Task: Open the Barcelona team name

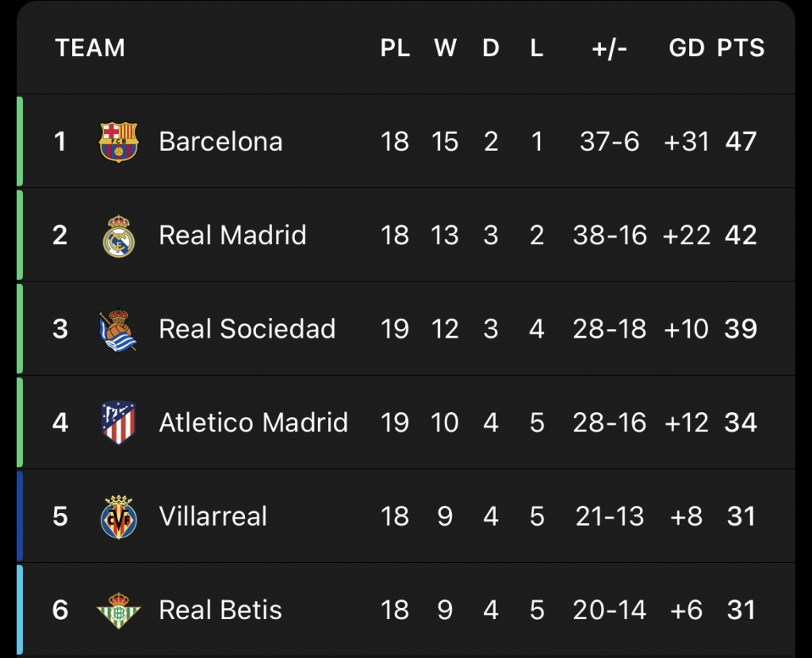Action: (220, 141)
